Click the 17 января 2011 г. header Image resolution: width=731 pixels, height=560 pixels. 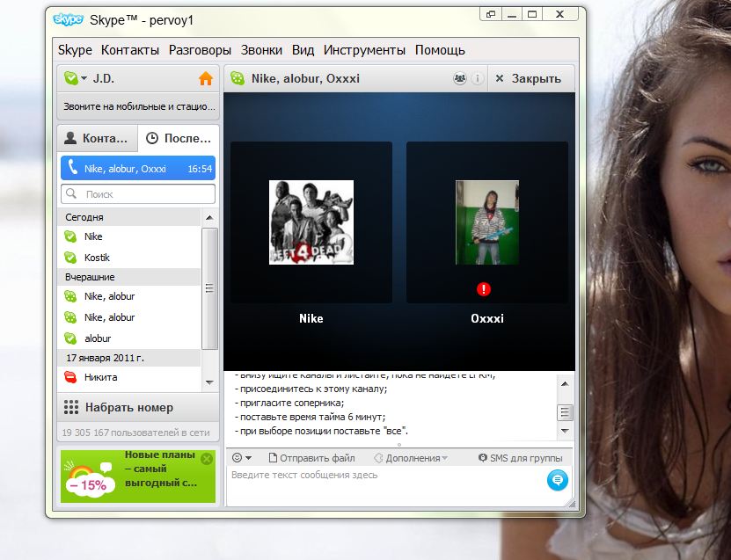(x=129, y=358)
